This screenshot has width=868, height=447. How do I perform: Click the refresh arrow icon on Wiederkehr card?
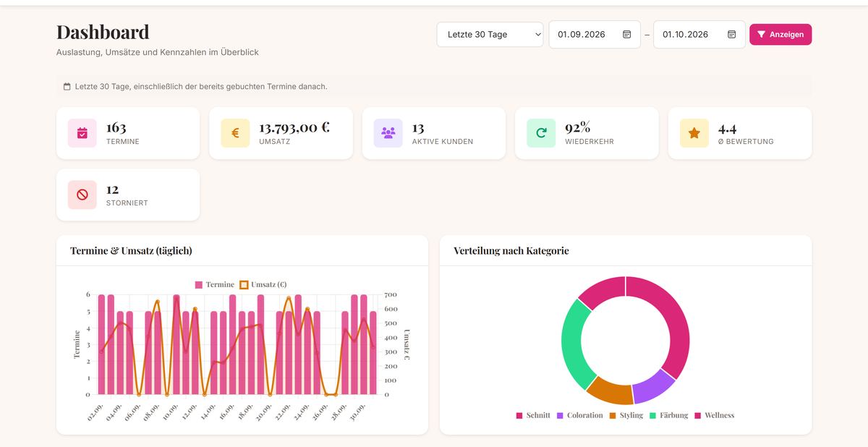(541, 133)
